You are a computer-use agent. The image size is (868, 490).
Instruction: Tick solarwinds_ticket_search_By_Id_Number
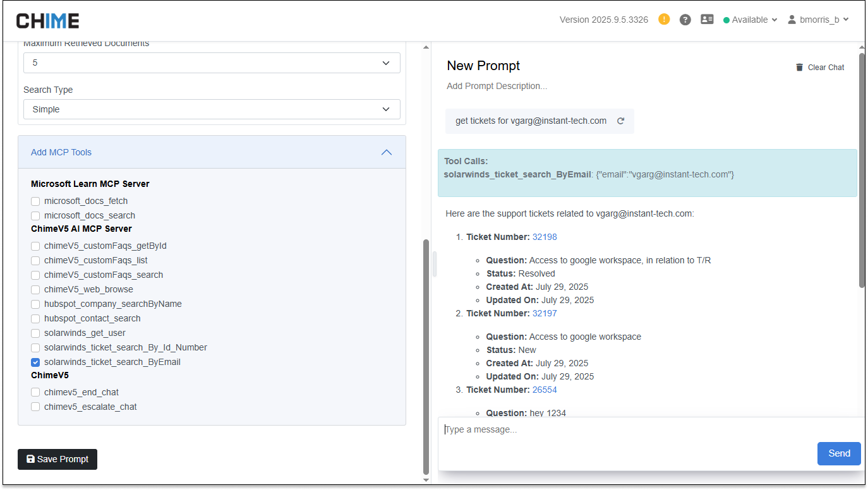(35, 347)
